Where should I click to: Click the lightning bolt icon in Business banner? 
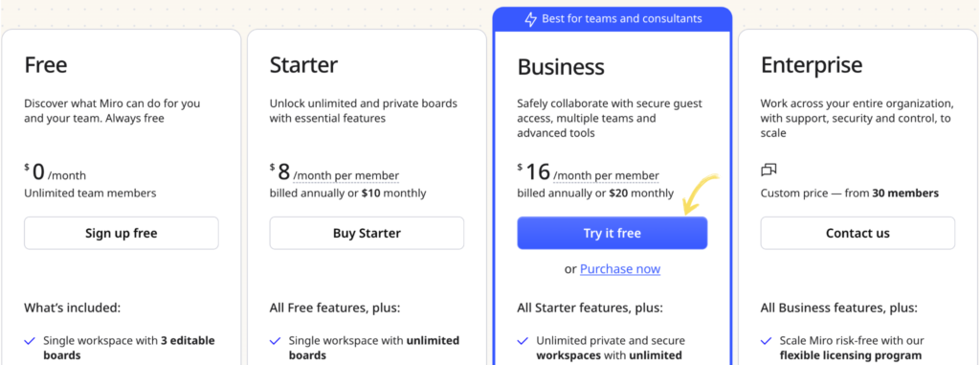pos(530,19)
